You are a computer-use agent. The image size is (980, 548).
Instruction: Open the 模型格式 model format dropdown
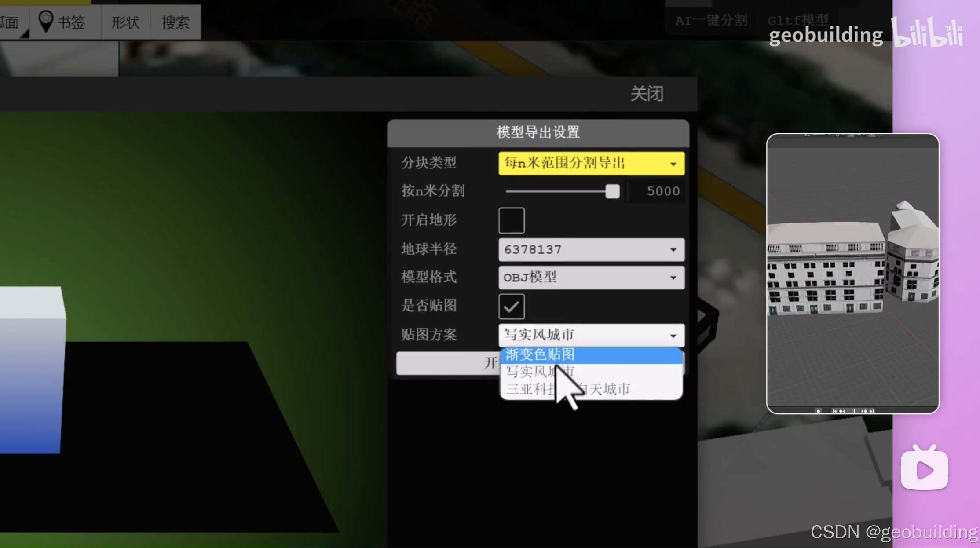(x=591, y=278)
